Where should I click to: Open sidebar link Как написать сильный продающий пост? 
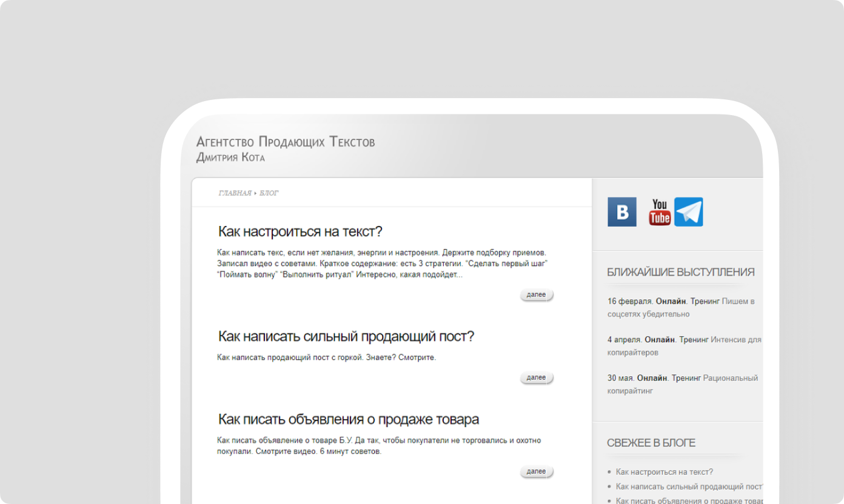tap(689, 486)
